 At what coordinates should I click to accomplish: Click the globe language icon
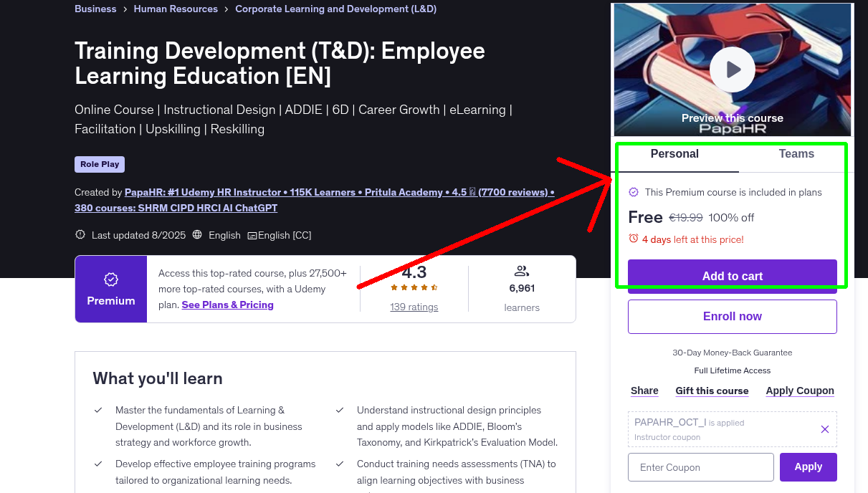[x=196, y=235]
